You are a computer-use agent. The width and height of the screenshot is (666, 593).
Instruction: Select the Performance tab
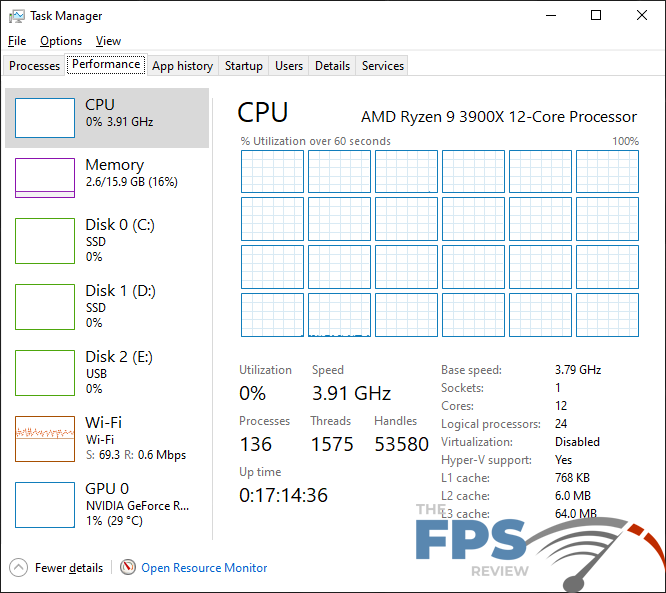106,64
